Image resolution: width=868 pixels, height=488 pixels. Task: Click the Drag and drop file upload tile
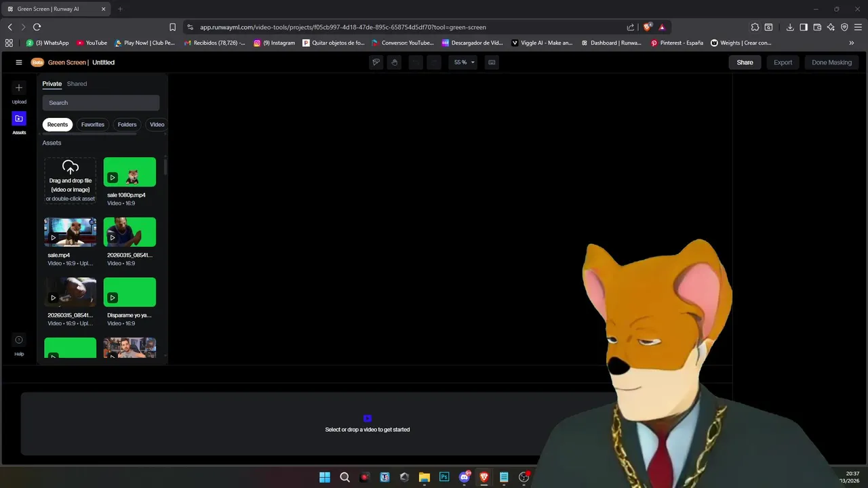click(71, 181)
